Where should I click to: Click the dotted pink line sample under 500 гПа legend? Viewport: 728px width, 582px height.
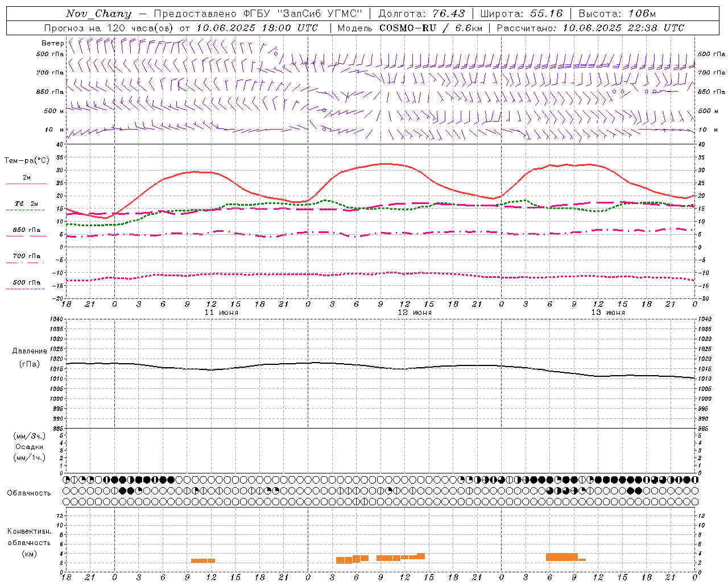pyautogui.click(x=26, y=289)
